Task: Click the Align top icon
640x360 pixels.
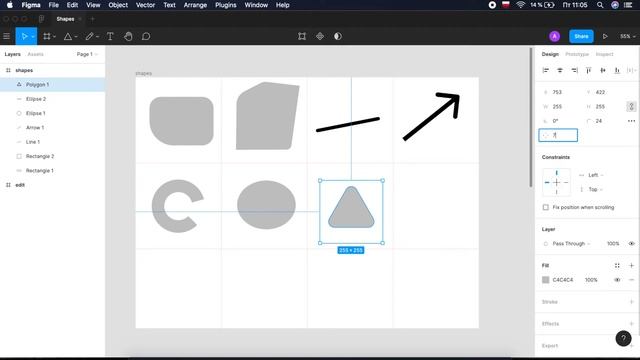Action: [x=589, y=70]
